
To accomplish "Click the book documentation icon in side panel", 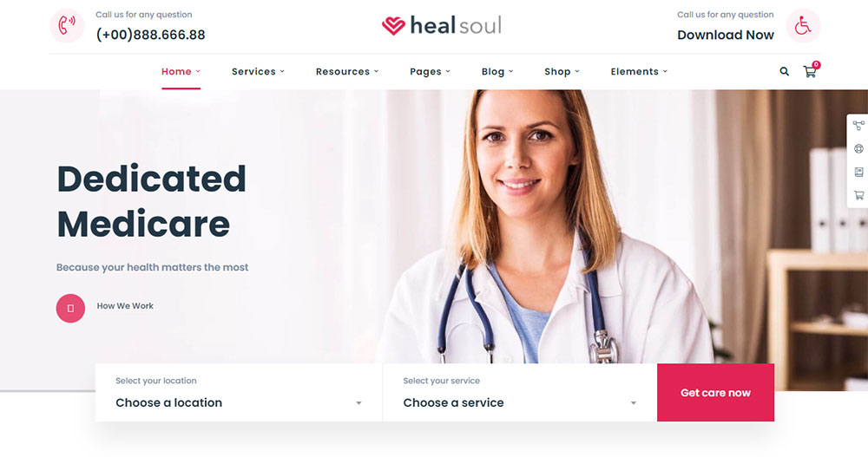I will (x=858, y=172).
